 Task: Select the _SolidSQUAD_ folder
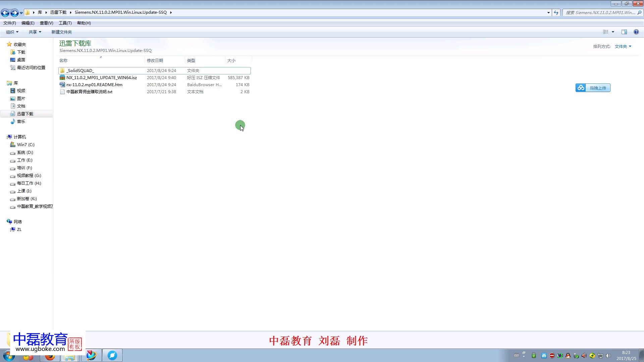pos(154,70)
